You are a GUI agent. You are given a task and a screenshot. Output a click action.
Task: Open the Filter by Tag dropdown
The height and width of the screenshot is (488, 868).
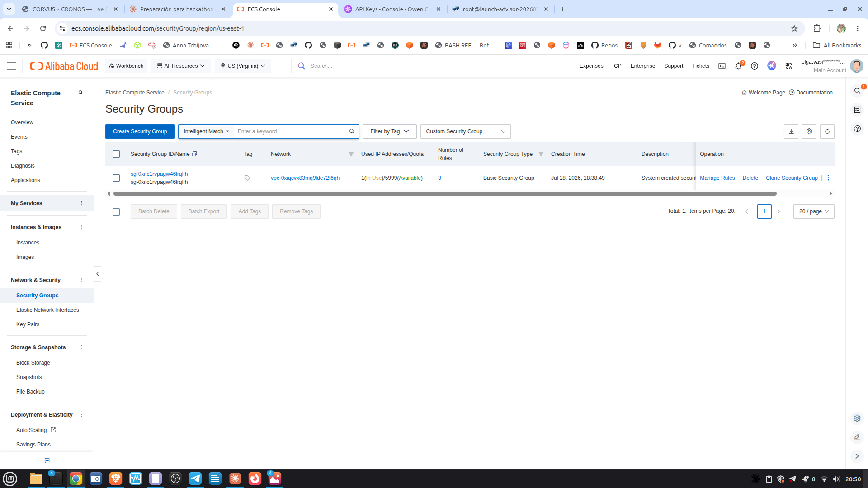pyautogui.click(x=390, y=131)
